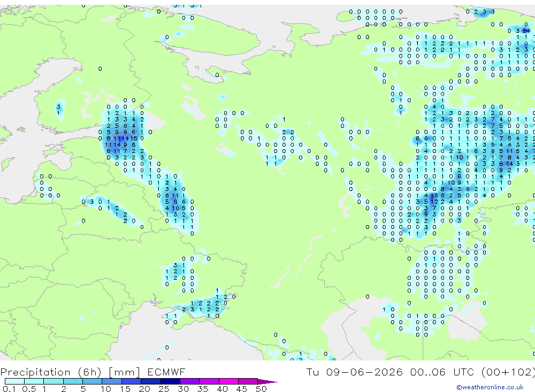Click legend label '10'
Viewport: 535px width, 392px height.
[x=106, y=389]
